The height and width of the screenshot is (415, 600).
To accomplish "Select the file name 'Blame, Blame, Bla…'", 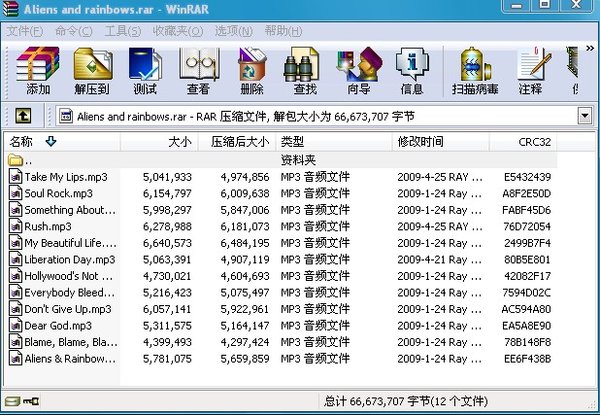I will click(71, 342).
